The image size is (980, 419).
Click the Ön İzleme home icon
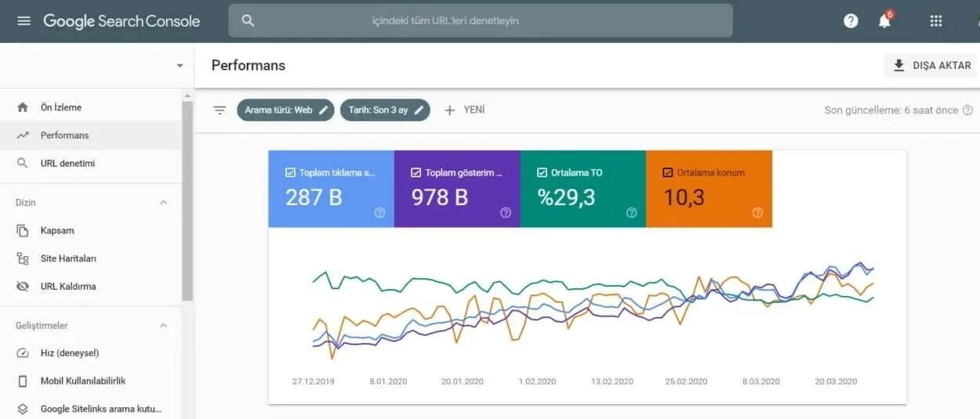click(x=23, y=107)
